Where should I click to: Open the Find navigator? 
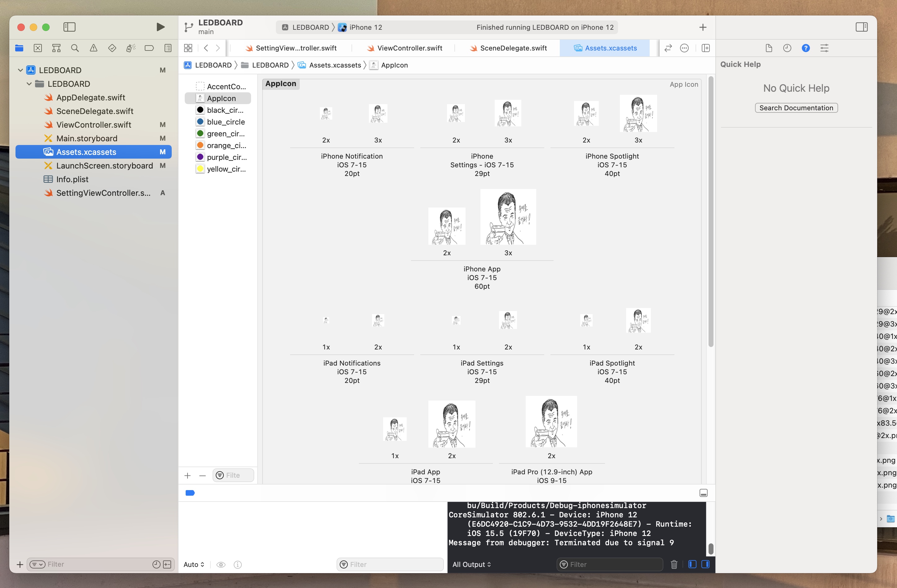(75, 48)
